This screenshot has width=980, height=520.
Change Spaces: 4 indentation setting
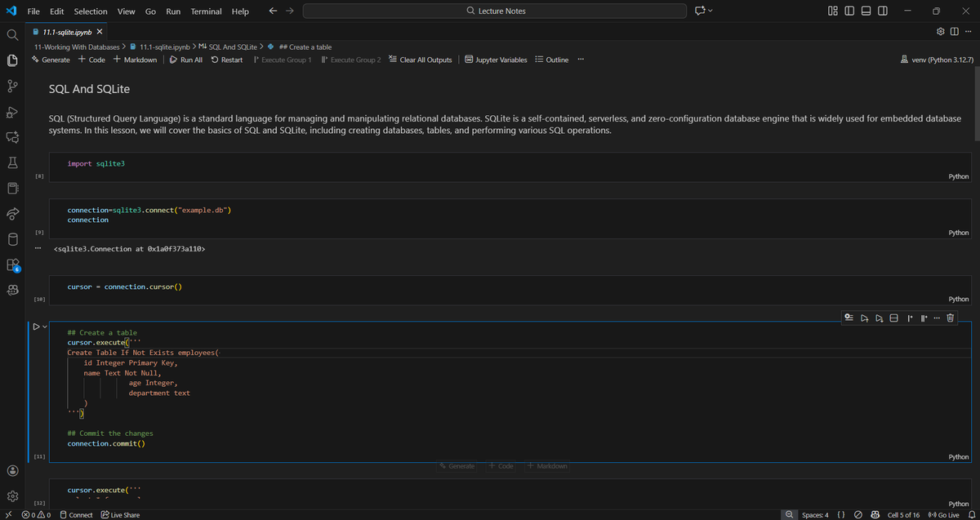[x=815, y=515]
